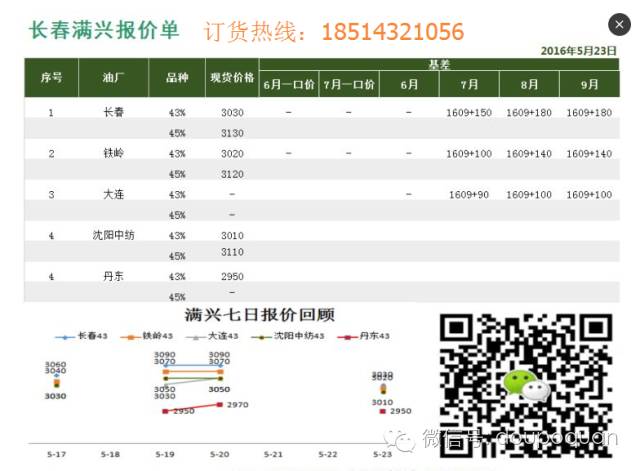Select the 大连 factory name cell
Image resolution: width=640 pixels, height=471 pixels.
coord(113,194)
